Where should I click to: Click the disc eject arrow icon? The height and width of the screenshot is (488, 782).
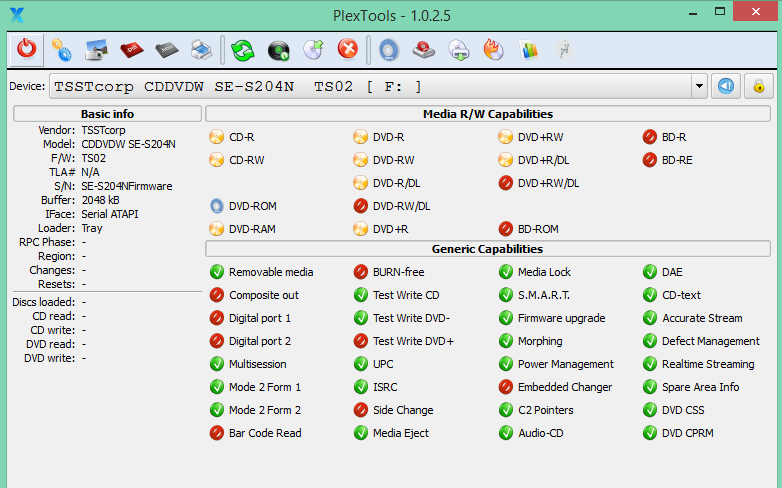point(313,50)
